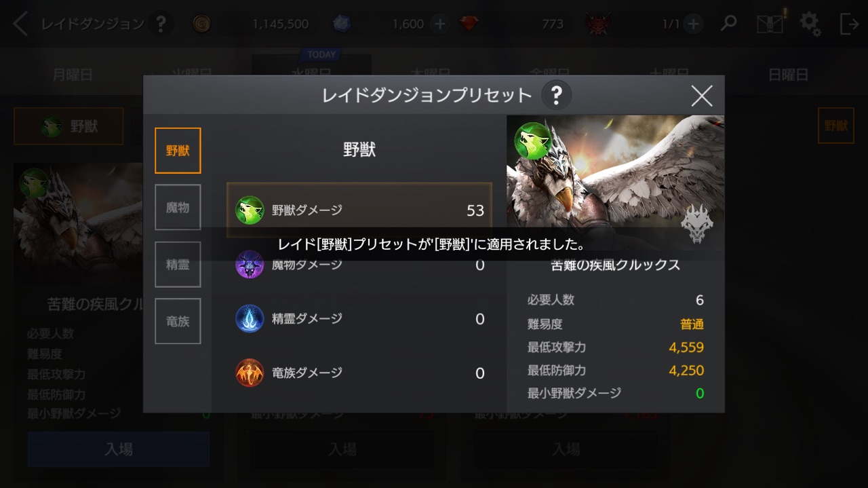Open the settings gear icon
The height and width of the screenshot is (488, 868).
(x=810, y=24)
